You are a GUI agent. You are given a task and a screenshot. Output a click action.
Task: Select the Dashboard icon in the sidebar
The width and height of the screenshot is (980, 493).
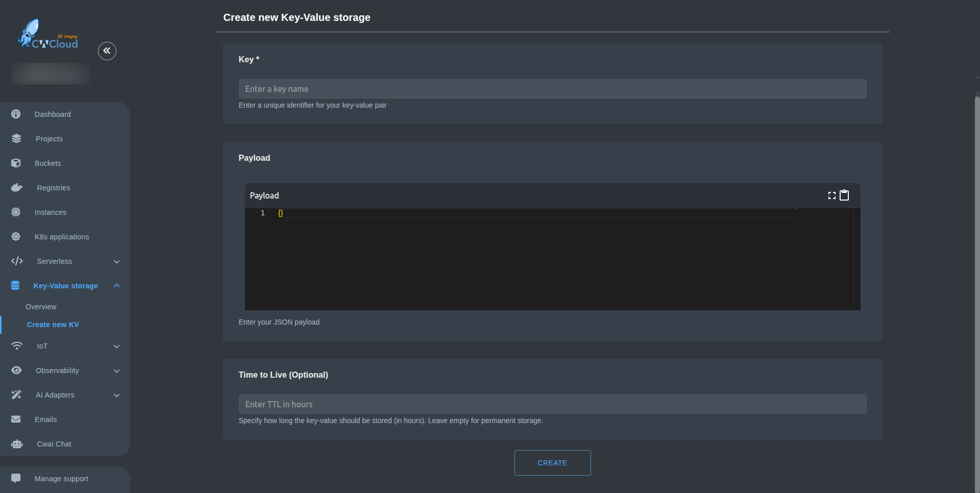[x=16, y=114]
